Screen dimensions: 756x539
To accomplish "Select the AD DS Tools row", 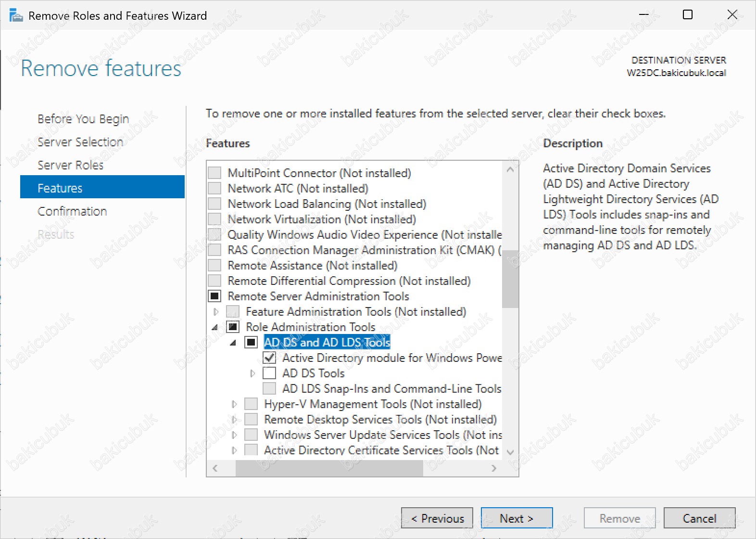I will [x=314, y=373].
